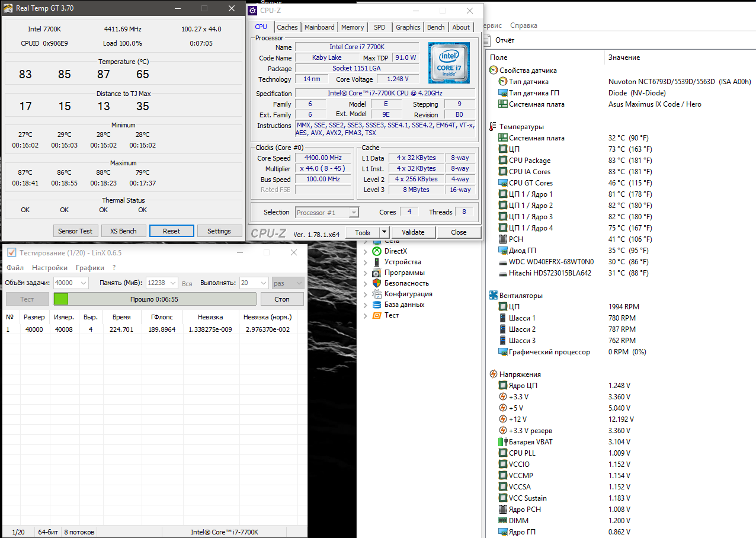Click the Стоп button in LinX
756x538 pixels.
click(x=282, y=299)
